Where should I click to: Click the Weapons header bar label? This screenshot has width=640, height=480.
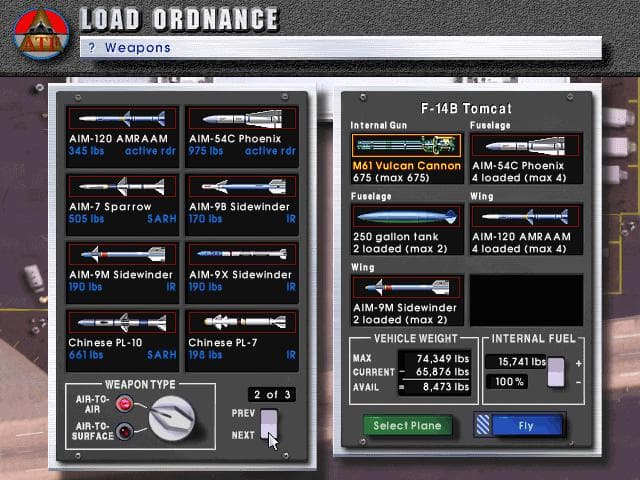pos(138,48)
